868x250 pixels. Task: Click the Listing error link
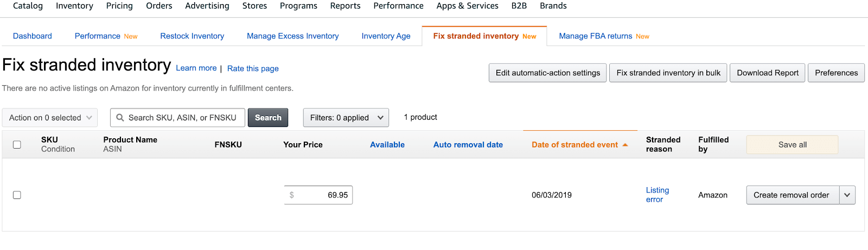point(657,195)
